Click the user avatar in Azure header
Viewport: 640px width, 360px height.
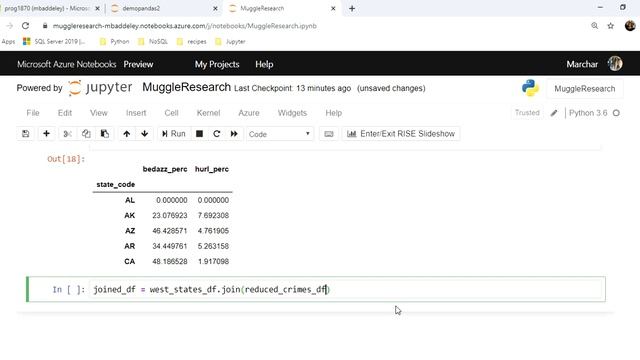(x=615, y=64)
